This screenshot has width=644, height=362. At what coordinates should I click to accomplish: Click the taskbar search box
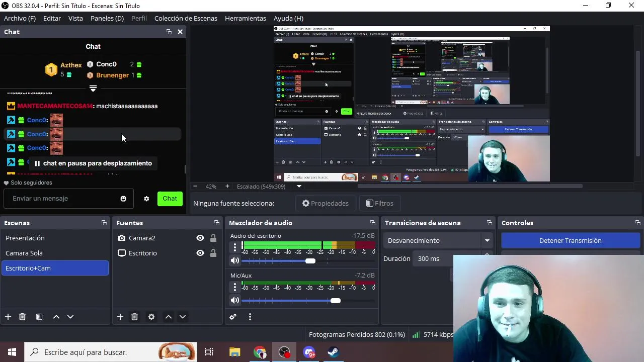click(111, 352)
